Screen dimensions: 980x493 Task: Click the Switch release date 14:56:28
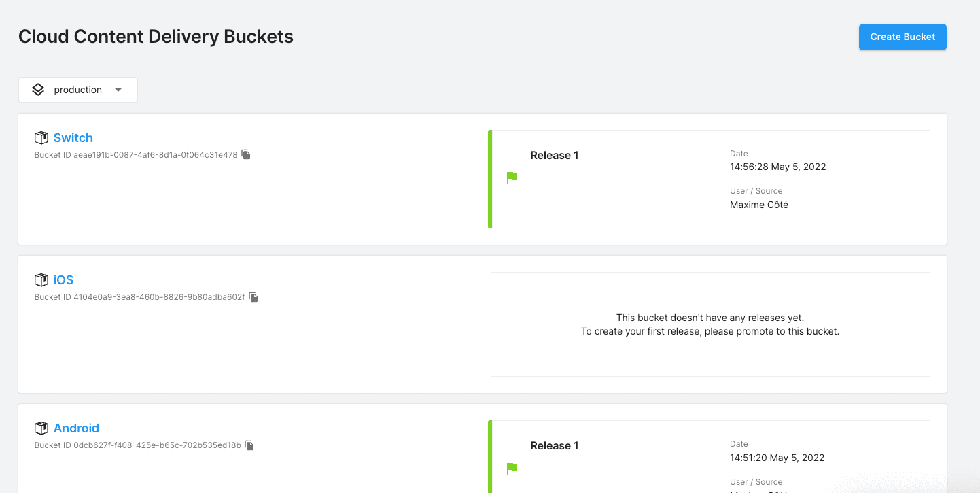click(x=777, y=167)
